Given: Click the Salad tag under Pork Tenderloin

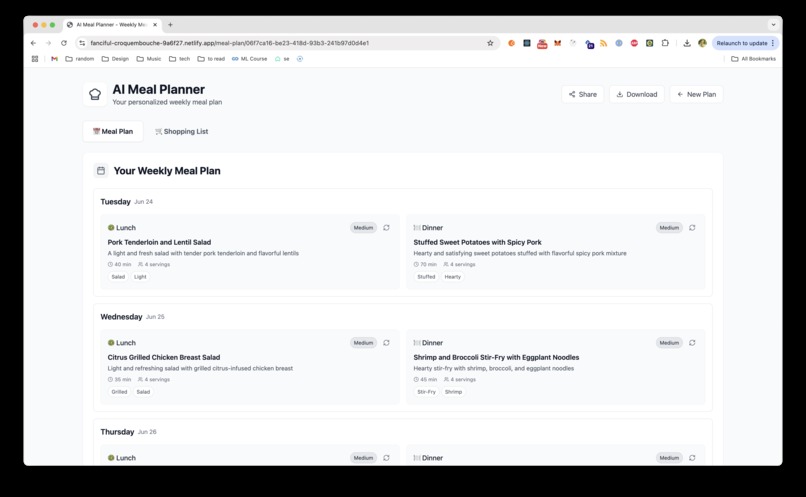Looking at the screenshot, I should coord(118,277).
